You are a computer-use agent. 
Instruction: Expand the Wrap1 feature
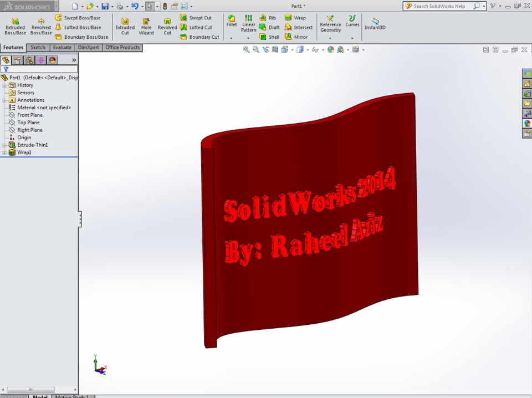4,152
